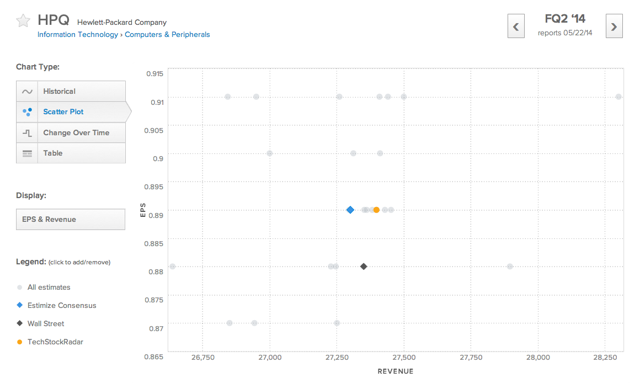
Task: Advance to next quarter with right arrow
Action: [x=614, y=26]
